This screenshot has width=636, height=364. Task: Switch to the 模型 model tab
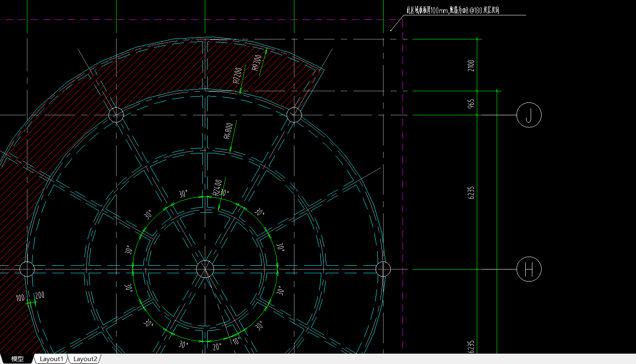(x=17, y=359)
